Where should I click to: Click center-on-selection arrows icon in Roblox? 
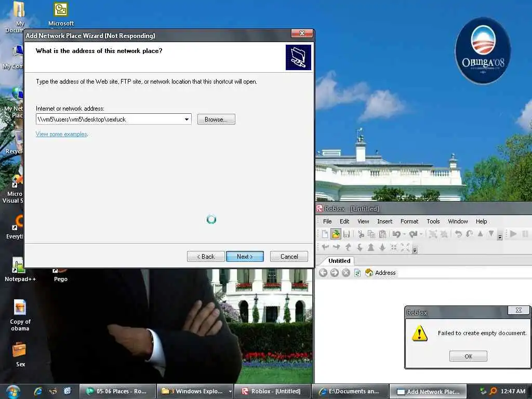[394, 247]
